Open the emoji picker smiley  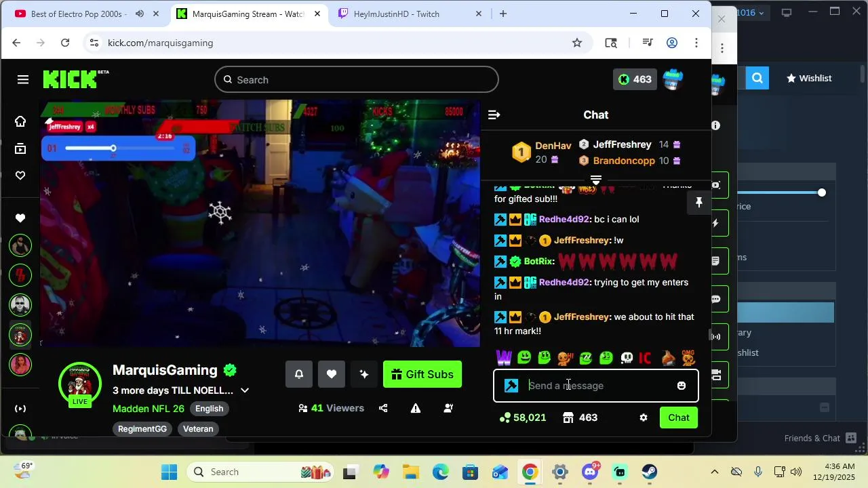click(682, 386)
